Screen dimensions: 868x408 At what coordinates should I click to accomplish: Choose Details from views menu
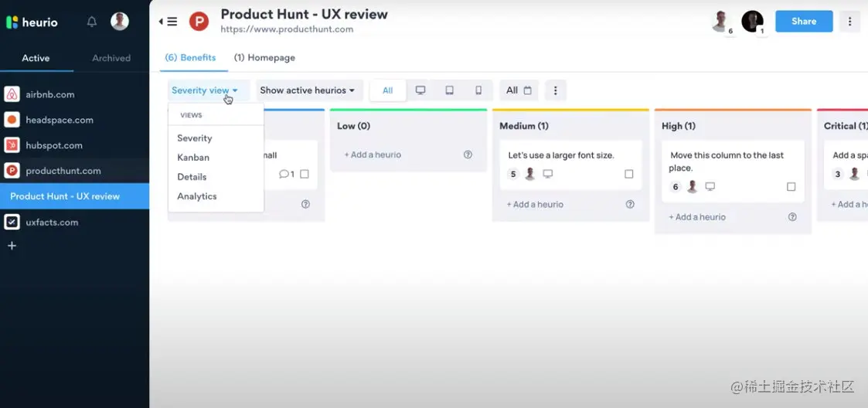coord(216,177)
